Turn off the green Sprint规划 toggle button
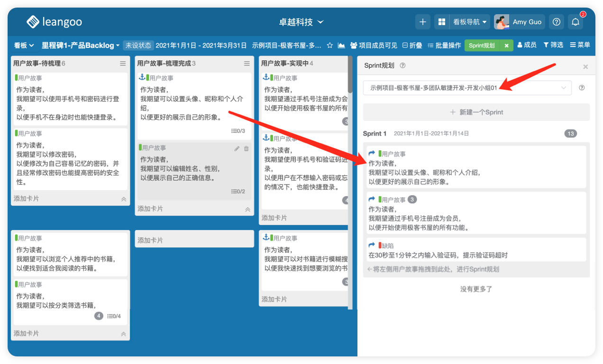 coord(506,45)
